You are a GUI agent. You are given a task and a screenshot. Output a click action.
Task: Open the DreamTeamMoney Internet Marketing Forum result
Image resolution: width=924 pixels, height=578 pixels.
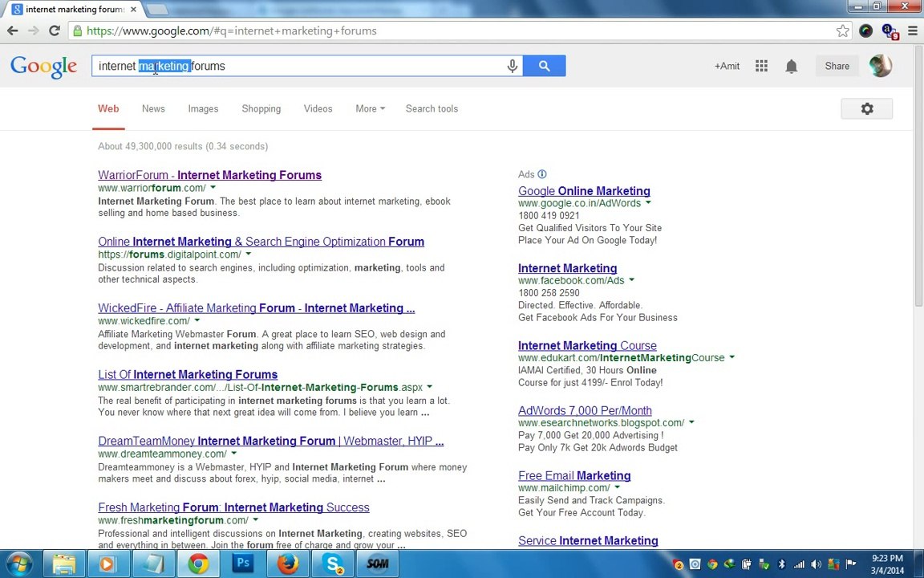(271, 442)
